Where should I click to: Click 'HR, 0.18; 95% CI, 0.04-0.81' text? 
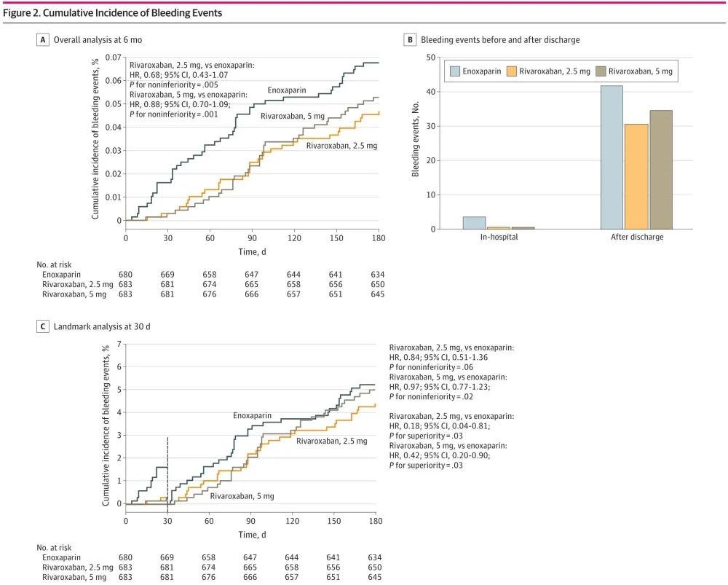[439, 426]
